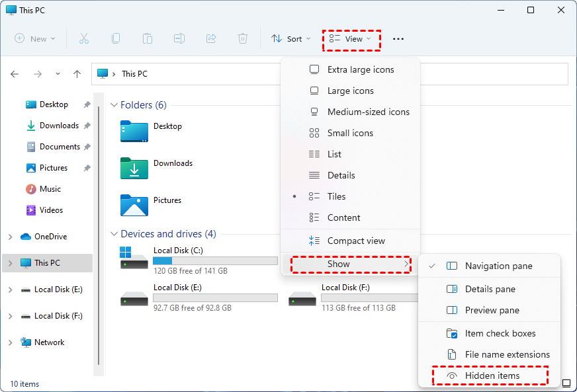Choose Extra large icons

[350, 69]
